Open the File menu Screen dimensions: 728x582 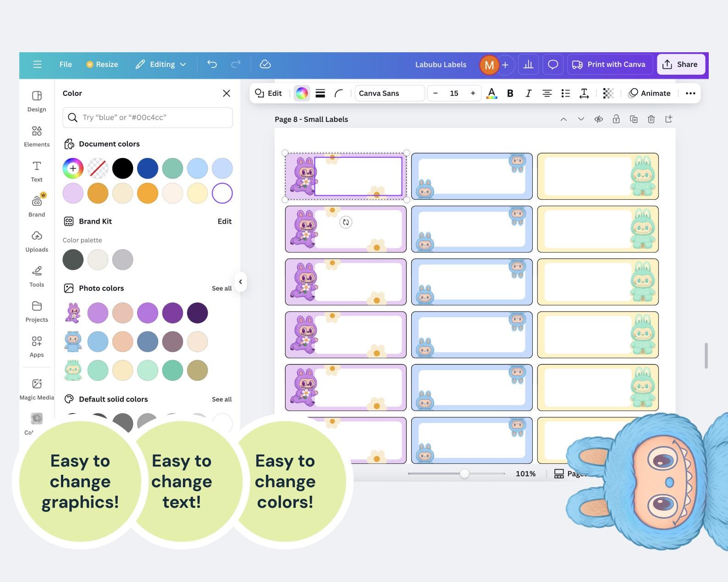pos(66,64)
